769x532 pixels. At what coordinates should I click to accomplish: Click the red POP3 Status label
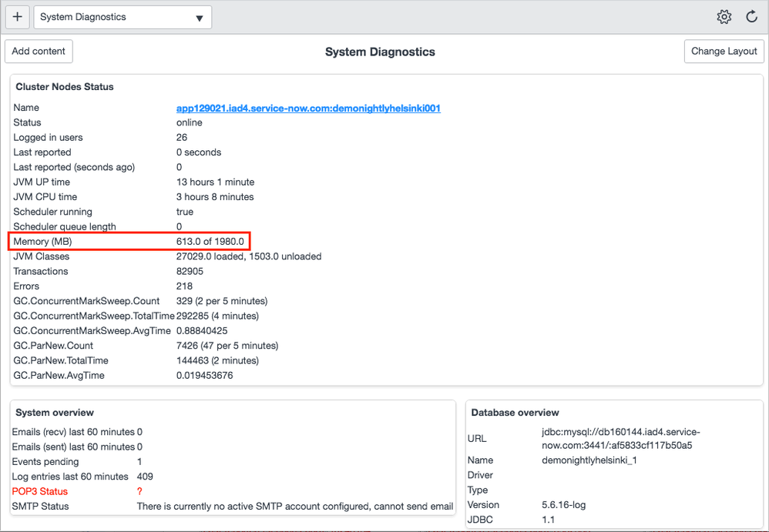point(40,491)
